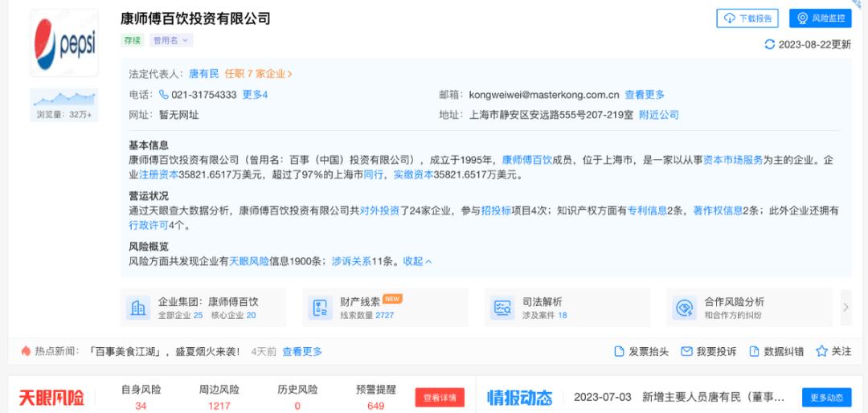This screenshot has height=413, width=868.
Task: Download the company report (下载报告)
Action: click(747, 18)
